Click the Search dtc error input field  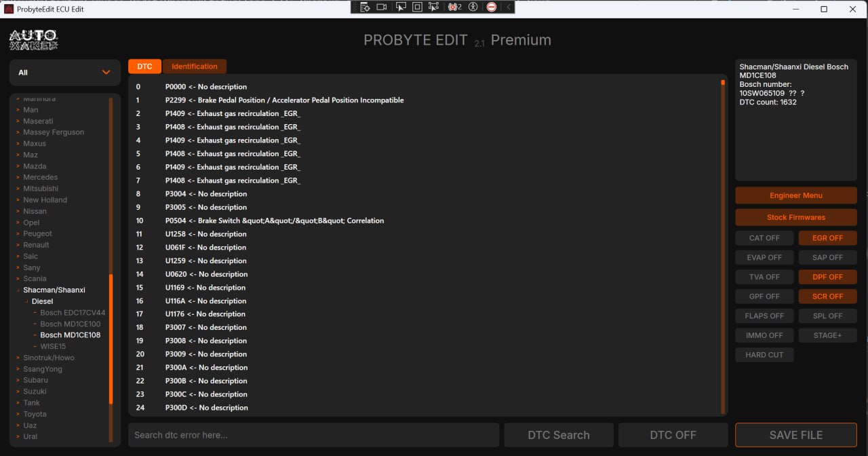(313, 435)
